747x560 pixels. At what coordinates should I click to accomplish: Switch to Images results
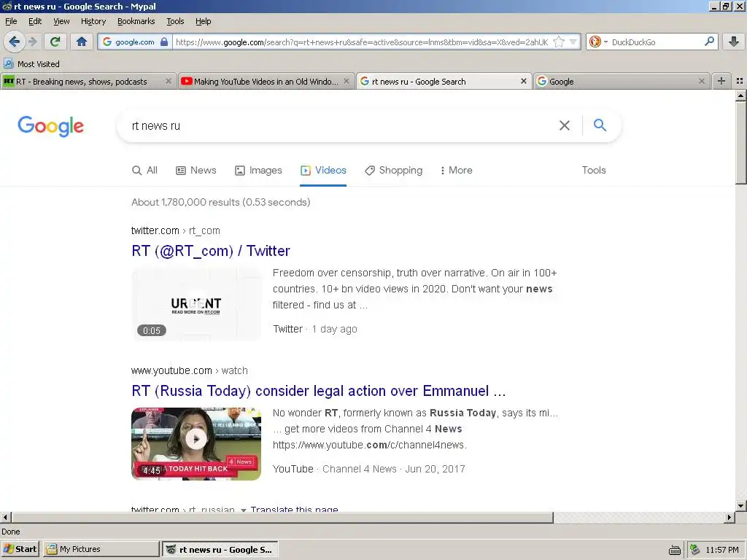[x=258, y=171]
